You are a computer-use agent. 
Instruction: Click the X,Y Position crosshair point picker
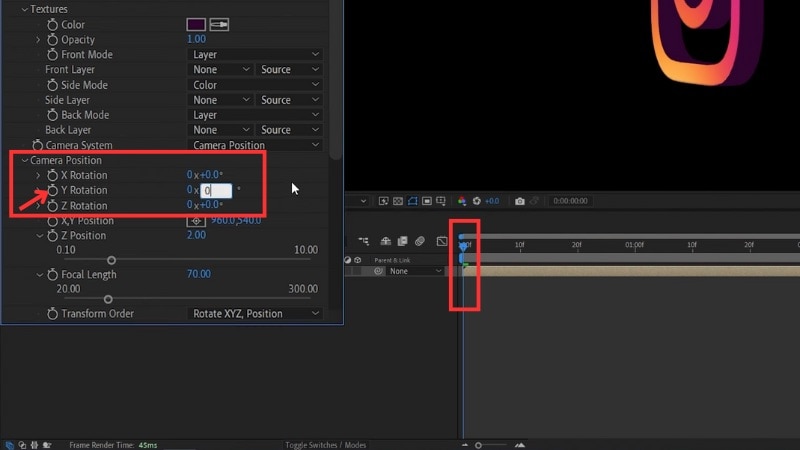[196, 221]
